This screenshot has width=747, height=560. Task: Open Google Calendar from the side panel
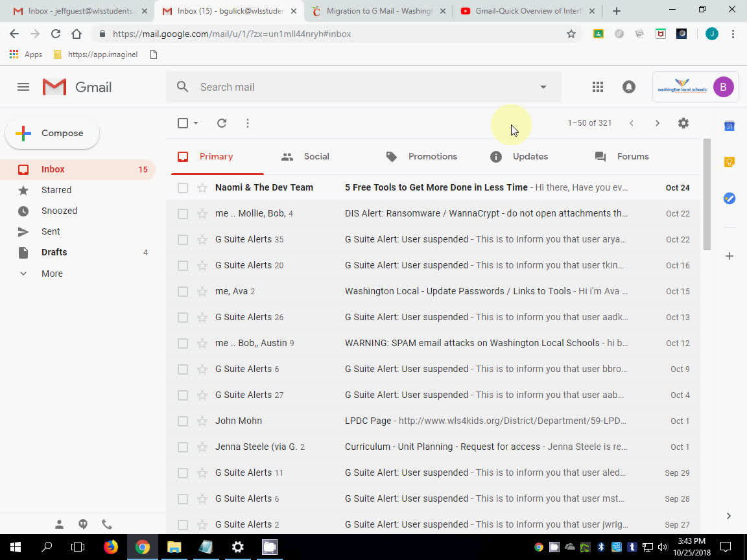[x=729, y=126]
